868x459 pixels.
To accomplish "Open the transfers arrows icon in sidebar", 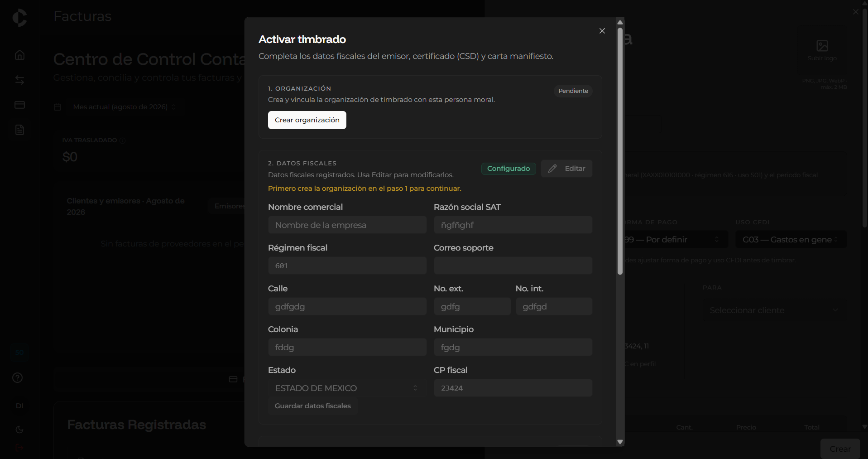I will point(19,80).
